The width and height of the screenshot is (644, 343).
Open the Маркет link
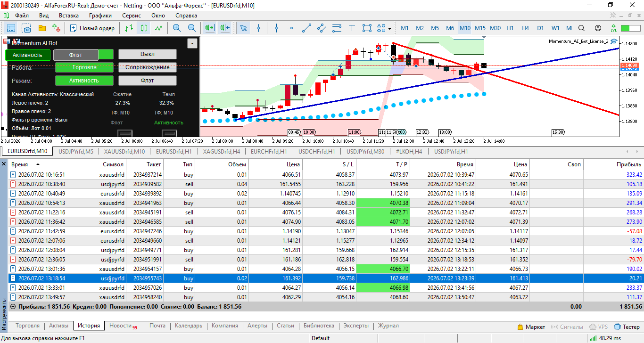pos(531,327)
